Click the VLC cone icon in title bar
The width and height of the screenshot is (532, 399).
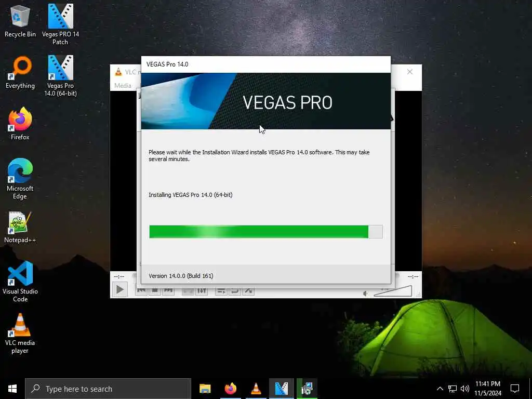click(x=118, y=72)
